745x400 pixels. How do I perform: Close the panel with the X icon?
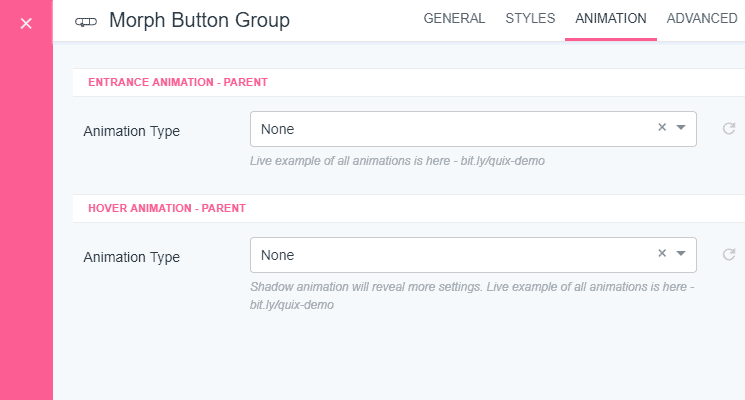[26, 23]
